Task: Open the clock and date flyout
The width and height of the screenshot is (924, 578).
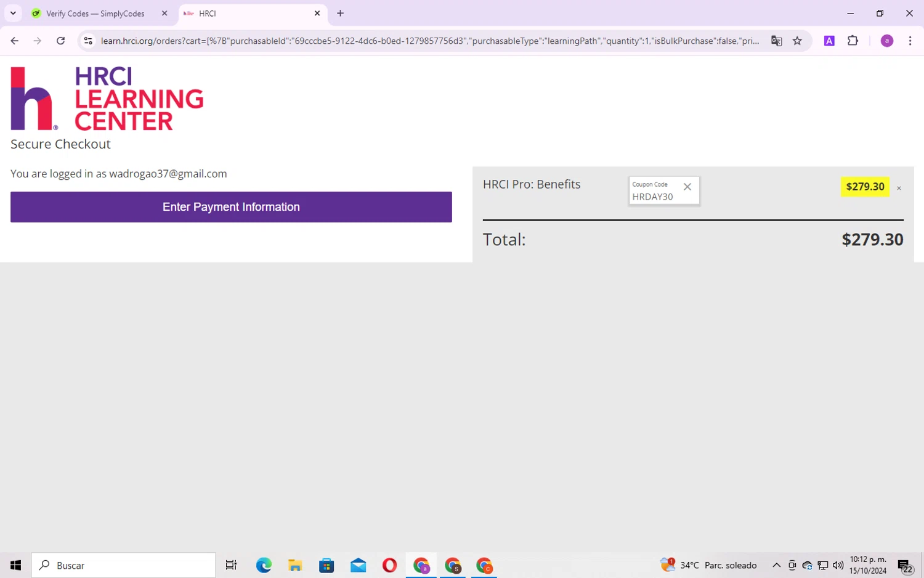Action: (x=868, y=565)
